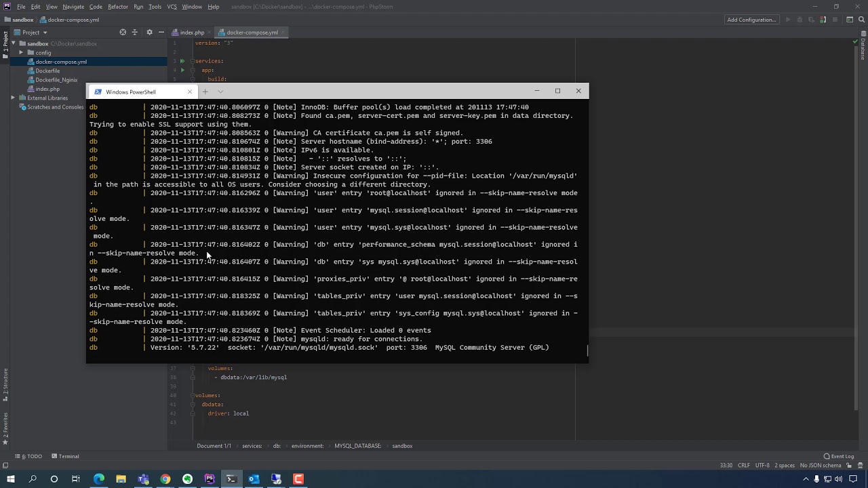Close the docker-compose.yml editor tab
868x488 pixels.
(283, 32)
